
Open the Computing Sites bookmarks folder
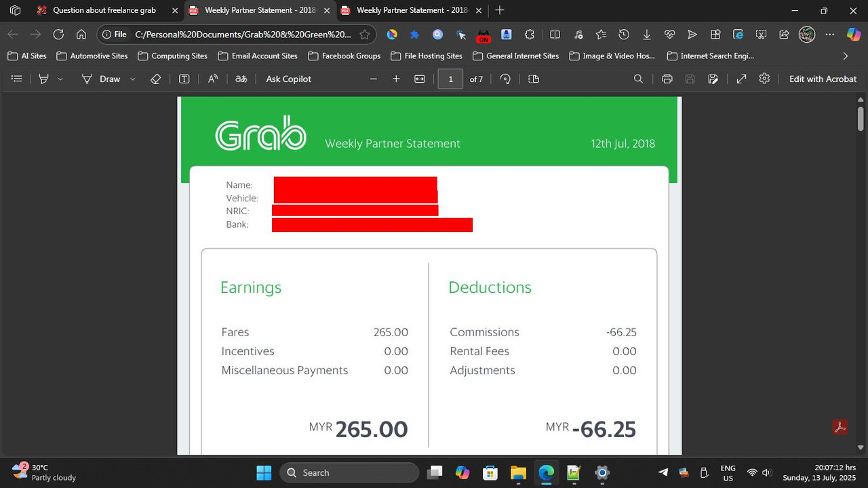[172, 56]
